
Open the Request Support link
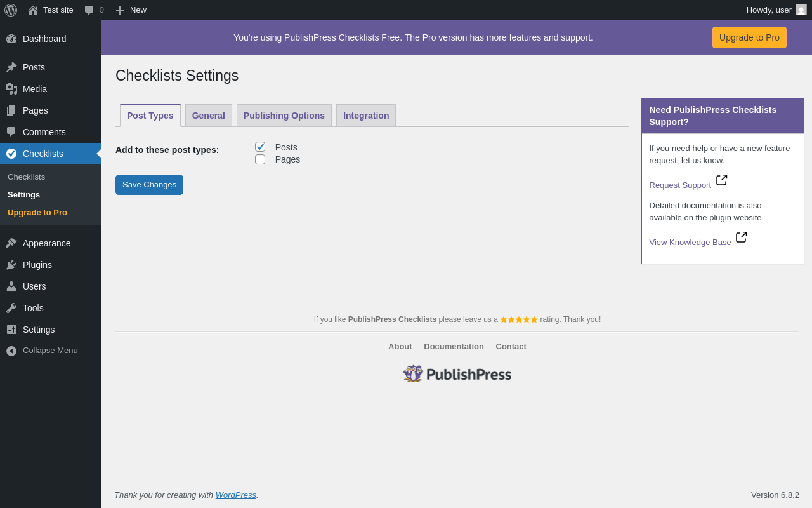coord(680,185)
